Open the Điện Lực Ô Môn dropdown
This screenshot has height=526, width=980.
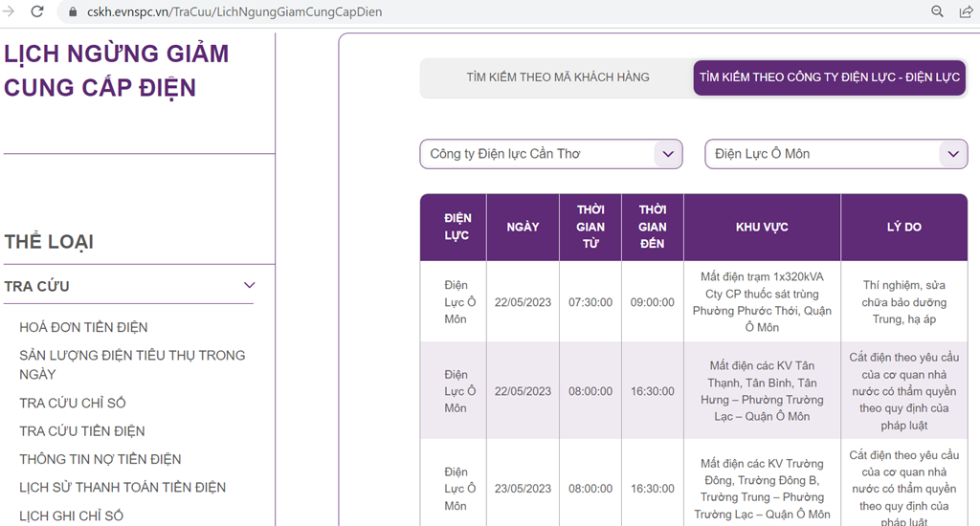point(952,154)
